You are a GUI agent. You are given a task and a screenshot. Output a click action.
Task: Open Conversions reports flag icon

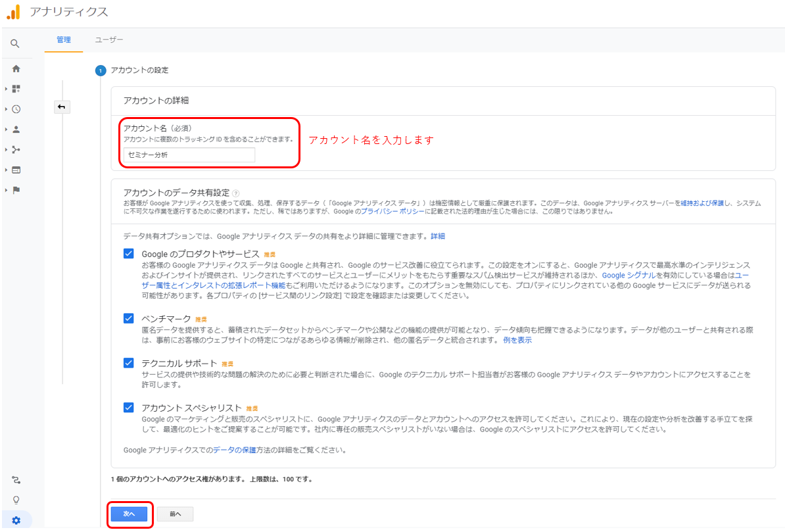(16, 190)
